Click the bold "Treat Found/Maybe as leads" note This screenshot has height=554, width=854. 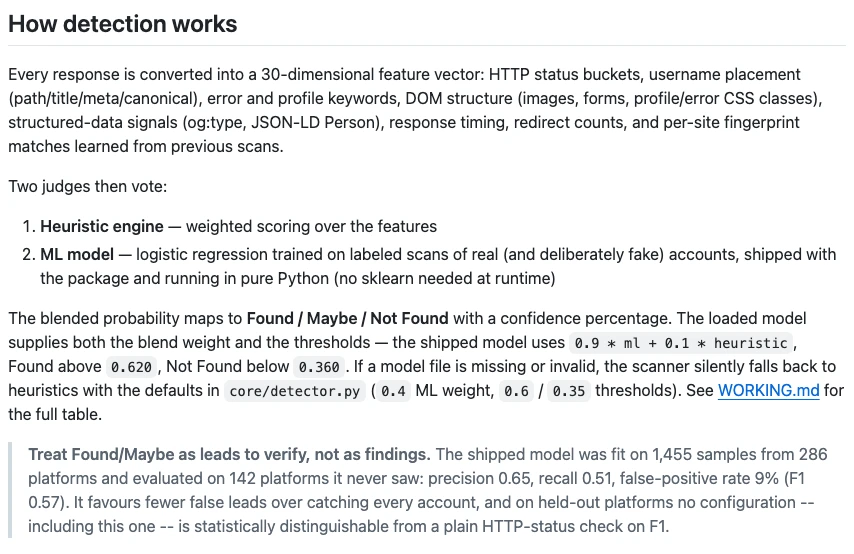pos(229,454)
